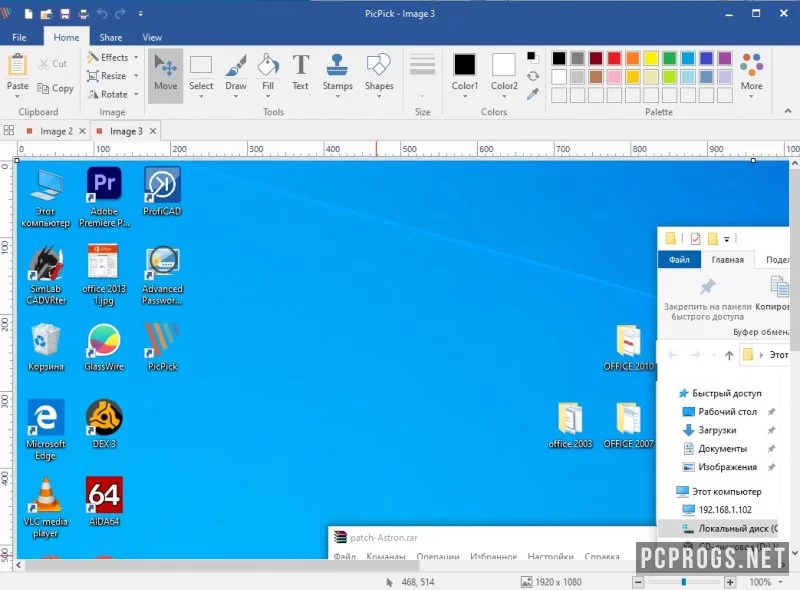Image resolution: width=800 pixels, height=590 pixels.
Task: Click the PicPick shortcut in the captured desktop
Action: (162, 347)
